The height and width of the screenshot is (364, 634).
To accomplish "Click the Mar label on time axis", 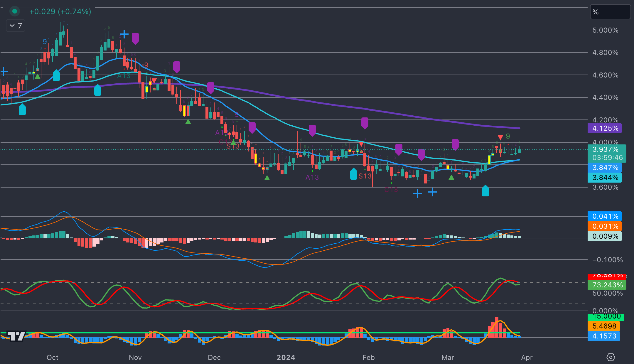I will point(448,358).
